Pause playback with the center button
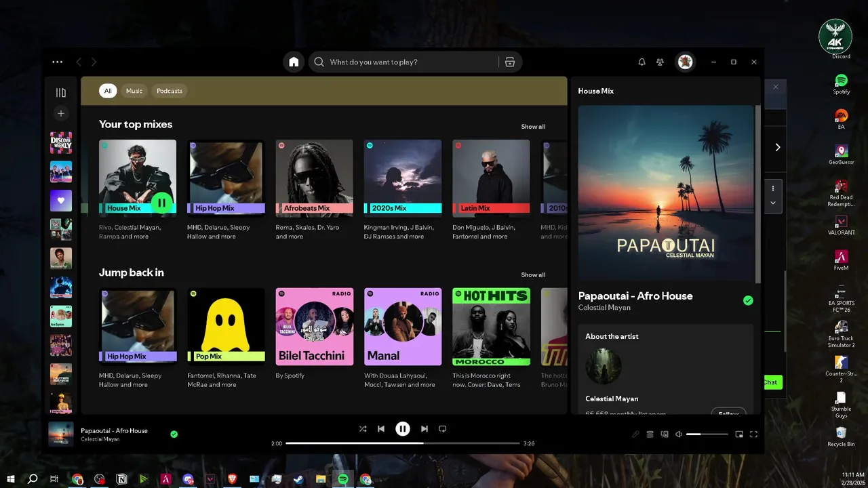 [403, 428]
